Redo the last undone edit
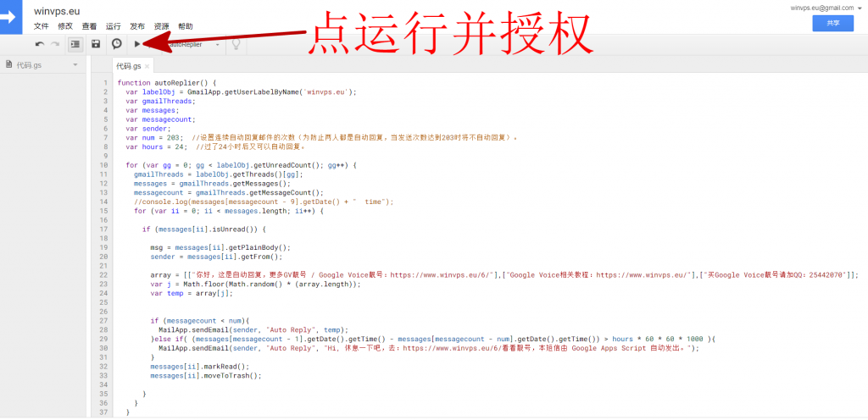Viewport: 868px width, 420px height. click(x=55, y=44)
